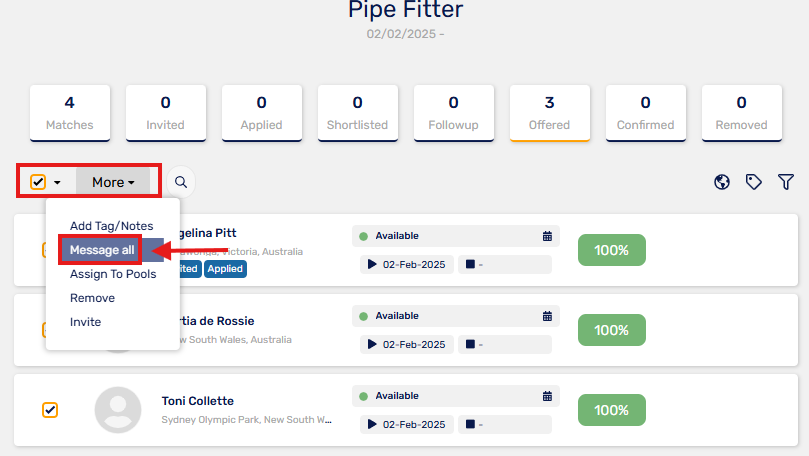Click Toni Collette's start date play icon
The height and width of the screenshot is (456, 809).
pyautogui.click(x=372, y=424)
